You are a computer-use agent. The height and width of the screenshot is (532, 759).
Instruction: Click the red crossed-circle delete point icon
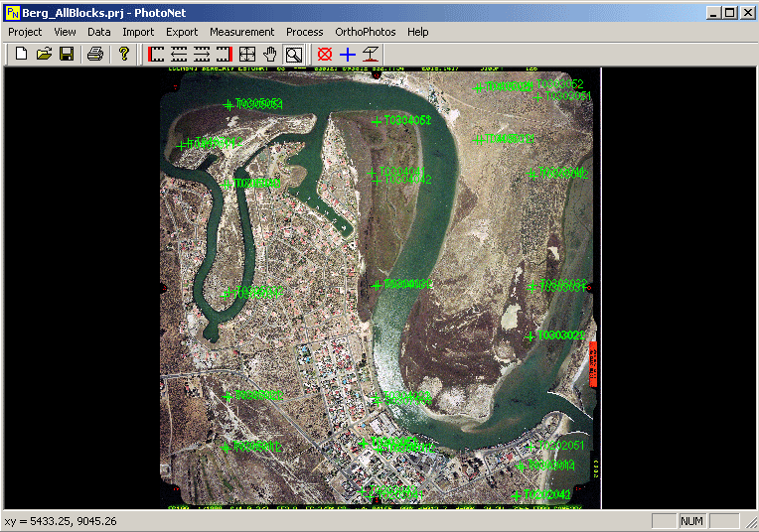[325, 54]
